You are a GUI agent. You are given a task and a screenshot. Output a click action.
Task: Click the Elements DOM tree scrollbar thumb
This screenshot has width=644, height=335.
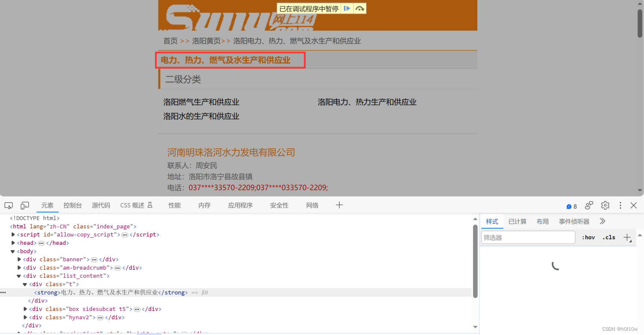tap(475, 261)
